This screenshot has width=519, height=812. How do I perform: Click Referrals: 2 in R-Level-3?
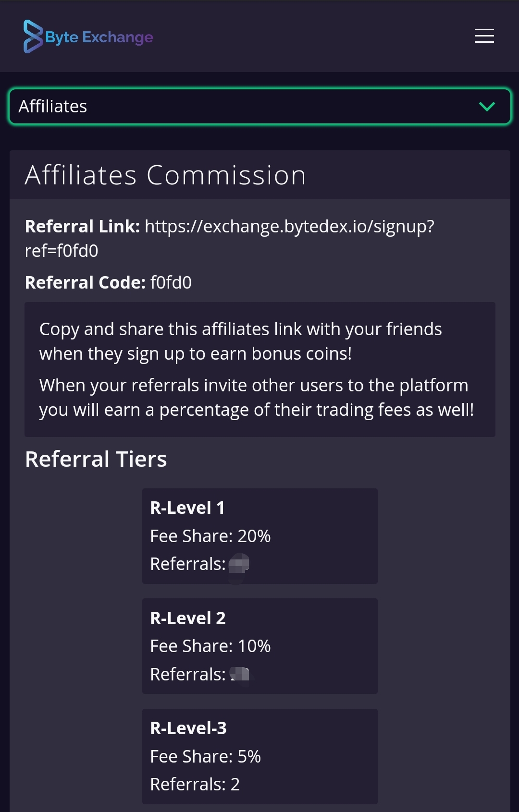[195, 784]
